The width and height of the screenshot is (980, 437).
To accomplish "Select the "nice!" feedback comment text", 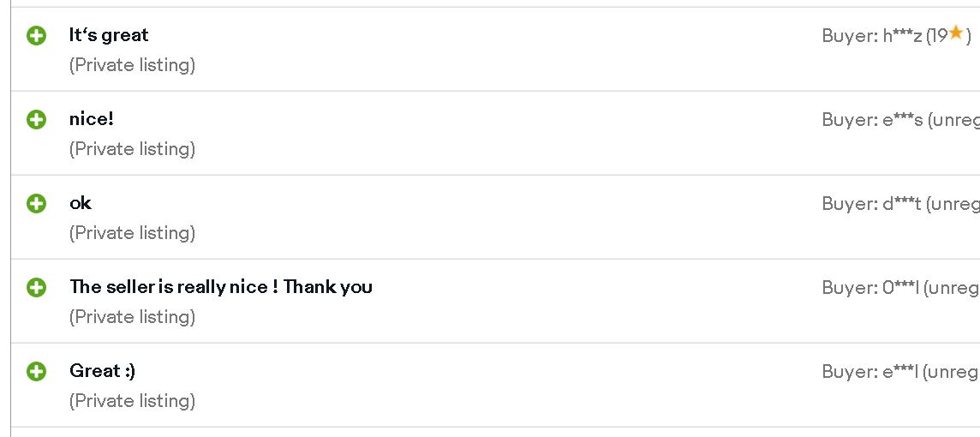I will [92, 119].
